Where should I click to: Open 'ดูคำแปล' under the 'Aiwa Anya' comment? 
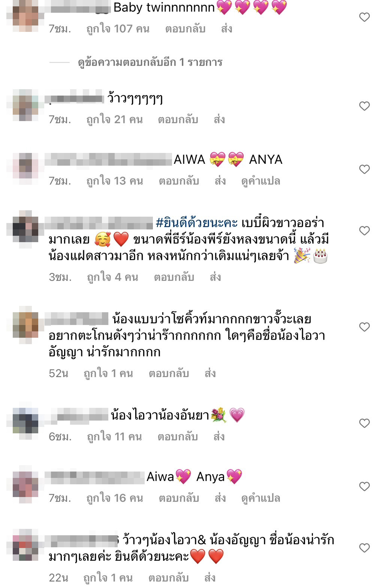click(261, 498)
